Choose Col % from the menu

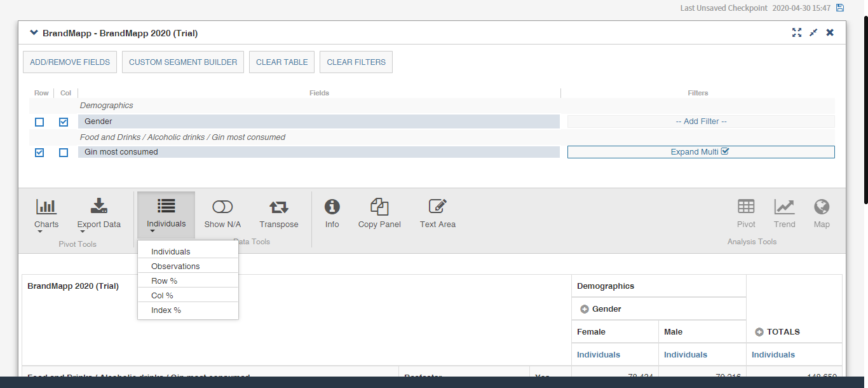pos(188,295)
